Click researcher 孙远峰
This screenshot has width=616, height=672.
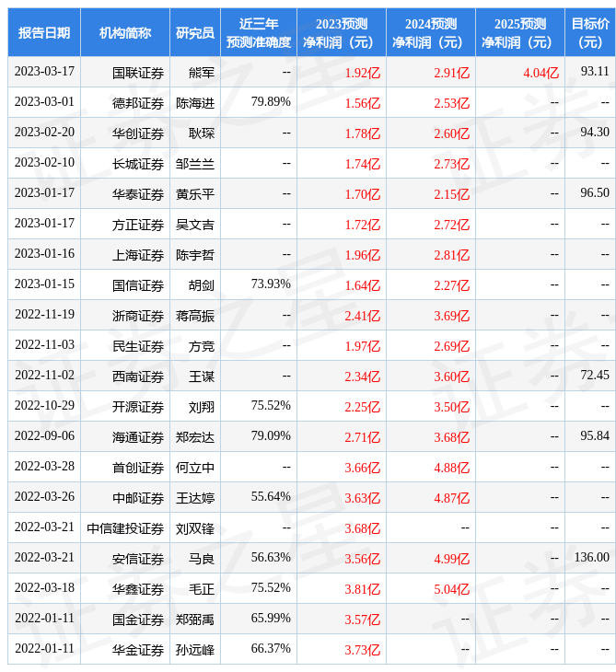(195, 651)
